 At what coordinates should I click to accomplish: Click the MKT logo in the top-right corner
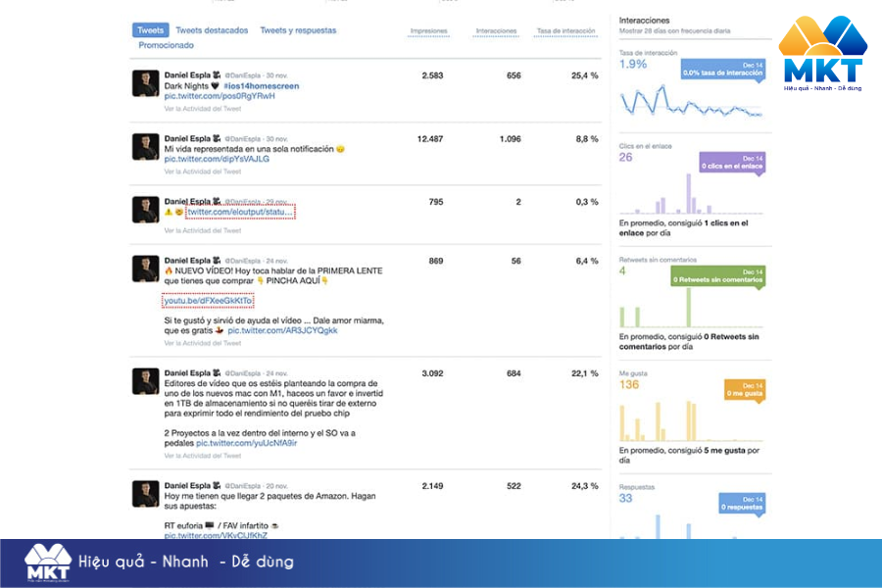[823, 52]
